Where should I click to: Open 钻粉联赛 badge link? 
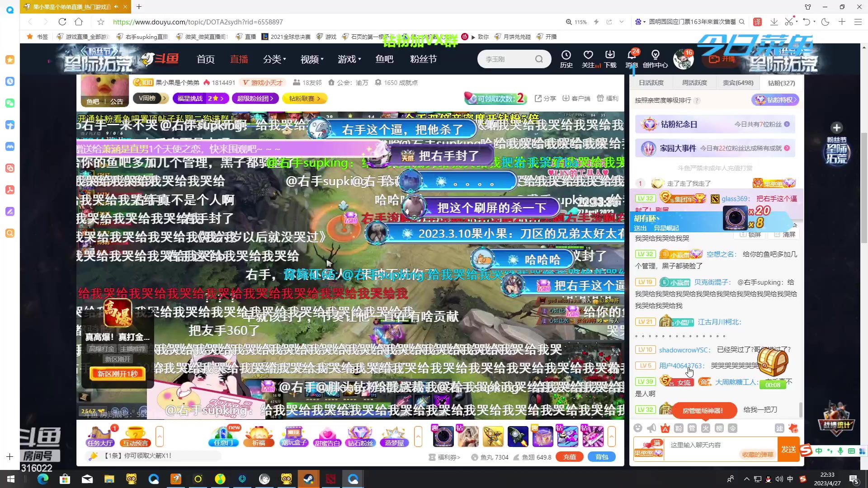pyautogui.click(x=305, y=98)
